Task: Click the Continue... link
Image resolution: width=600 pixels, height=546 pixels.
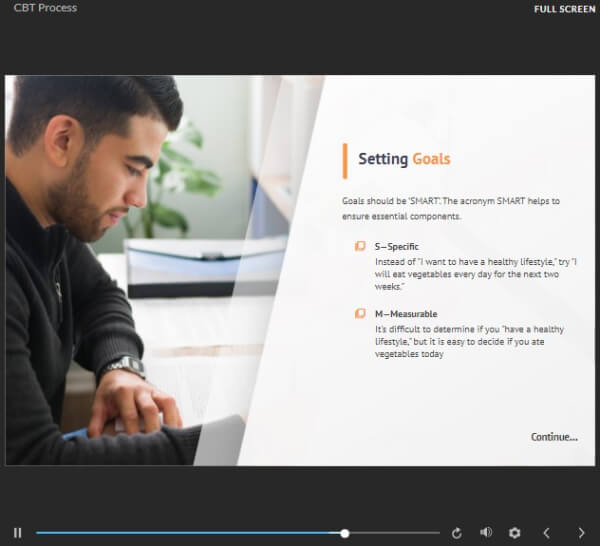Action: point(553,437)
